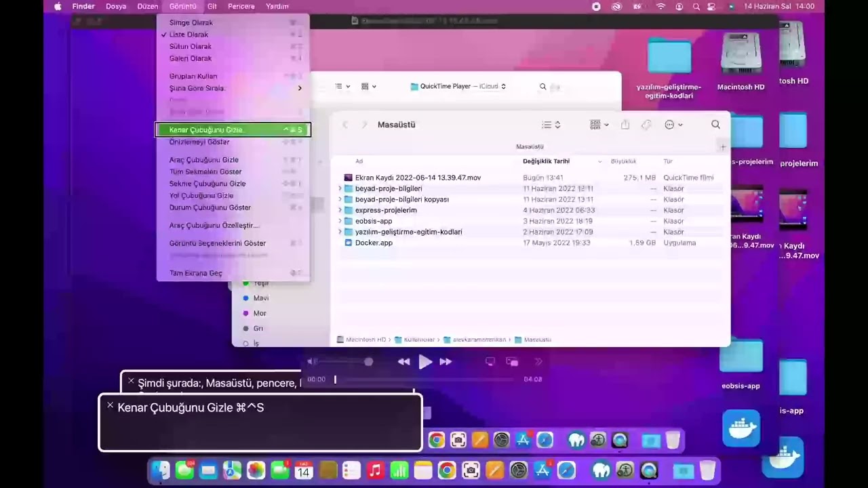Open Calendar showing 14 in the Dock

[303, 470]
